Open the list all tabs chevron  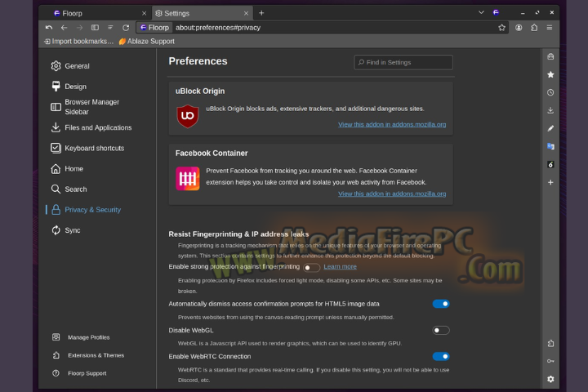(481, 12)
